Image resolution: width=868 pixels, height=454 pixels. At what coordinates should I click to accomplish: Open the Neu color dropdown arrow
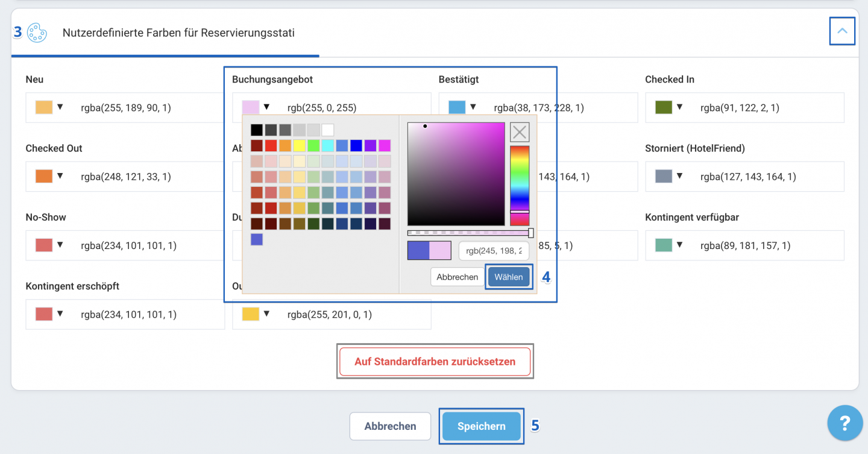(60, 107)
